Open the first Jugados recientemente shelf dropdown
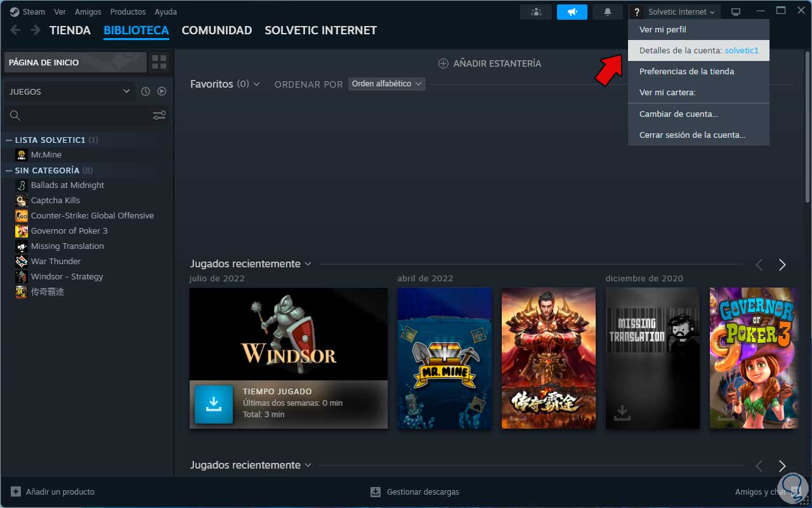812x508 pixels. (x=308, y=264)
